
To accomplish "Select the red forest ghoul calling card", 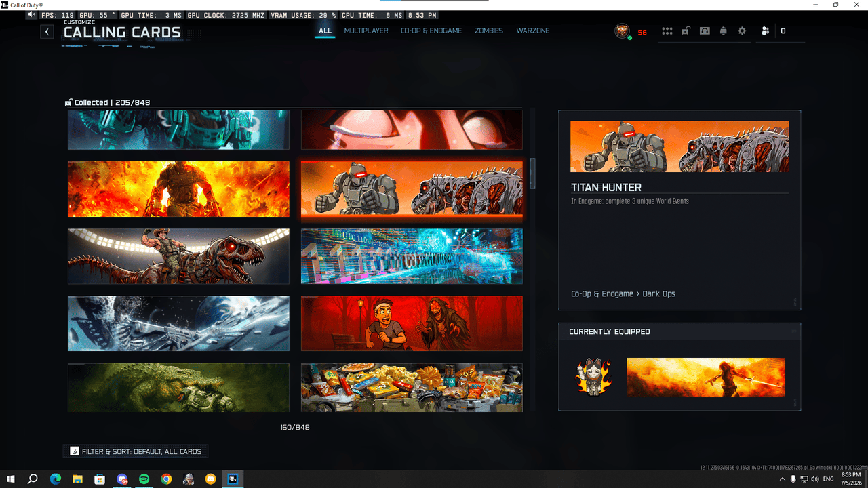I will pyautogui.click(x=412, y=323).
